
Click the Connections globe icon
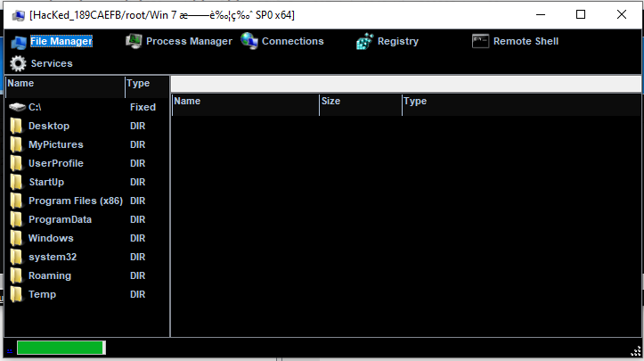click(249, 41)
